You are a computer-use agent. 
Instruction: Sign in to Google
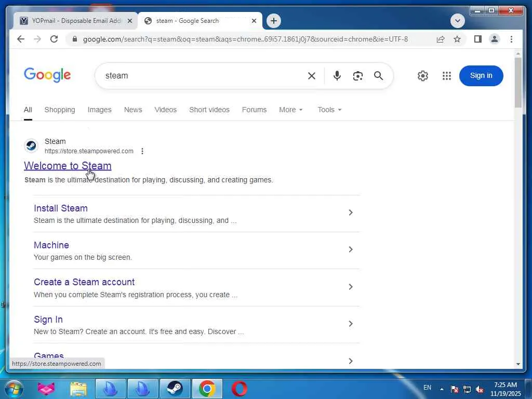tap(481, 76)
